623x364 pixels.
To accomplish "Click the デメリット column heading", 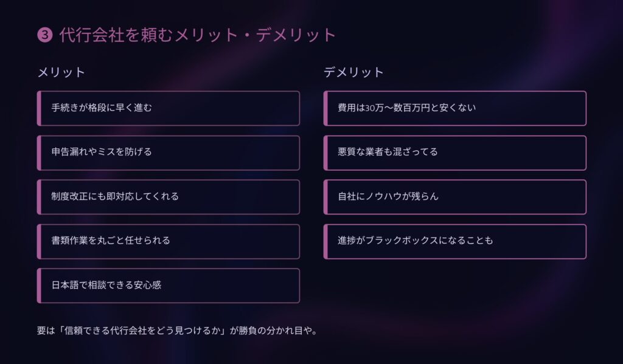I will click(x=353, y=72).
